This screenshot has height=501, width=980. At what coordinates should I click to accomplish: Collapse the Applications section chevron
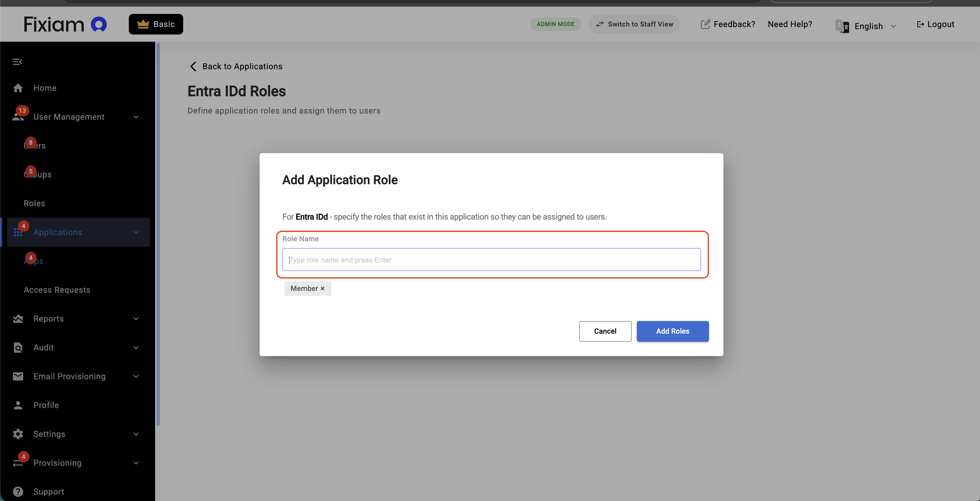[136, 232]
